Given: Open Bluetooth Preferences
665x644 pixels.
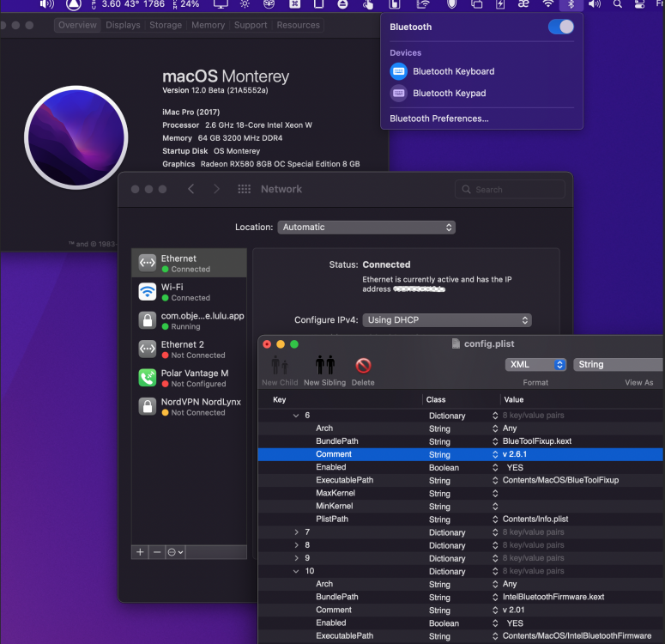Looking at the screenshot, I should (439, 118).
